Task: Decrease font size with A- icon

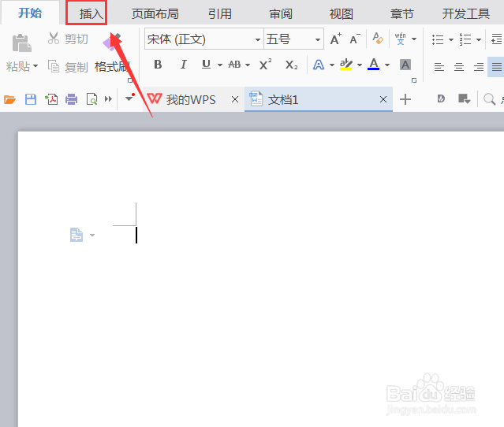Action: tap(355, 39)
